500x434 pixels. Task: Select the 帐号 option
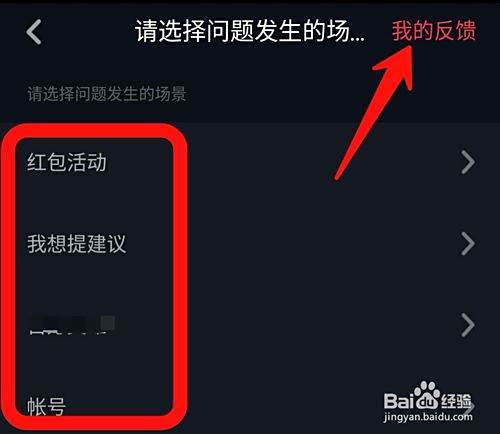pos(46,406)
